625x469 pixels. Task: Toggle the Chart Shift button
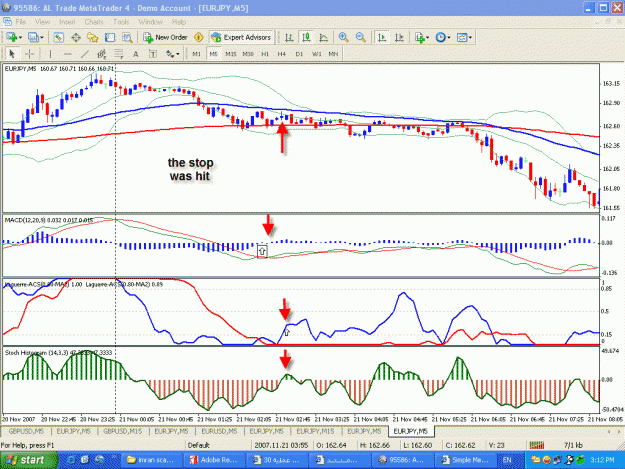pos(399,37)
